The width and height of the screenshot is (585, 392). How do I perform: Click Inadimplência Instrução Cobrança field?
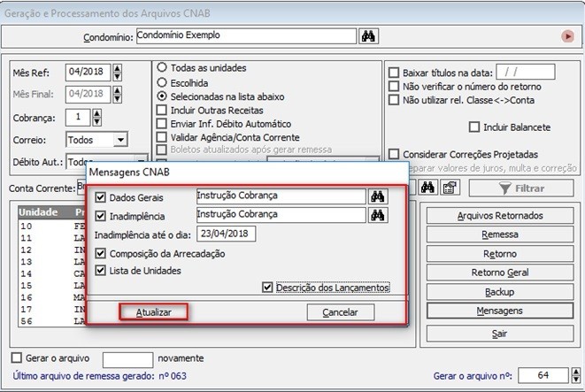(x=281, y=215)
